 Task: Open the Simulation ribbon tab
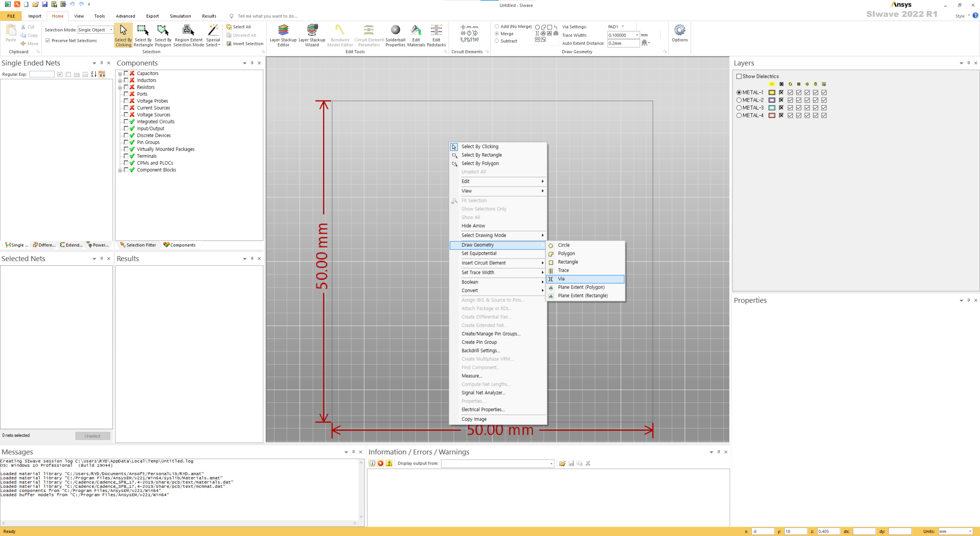point(180,16)
